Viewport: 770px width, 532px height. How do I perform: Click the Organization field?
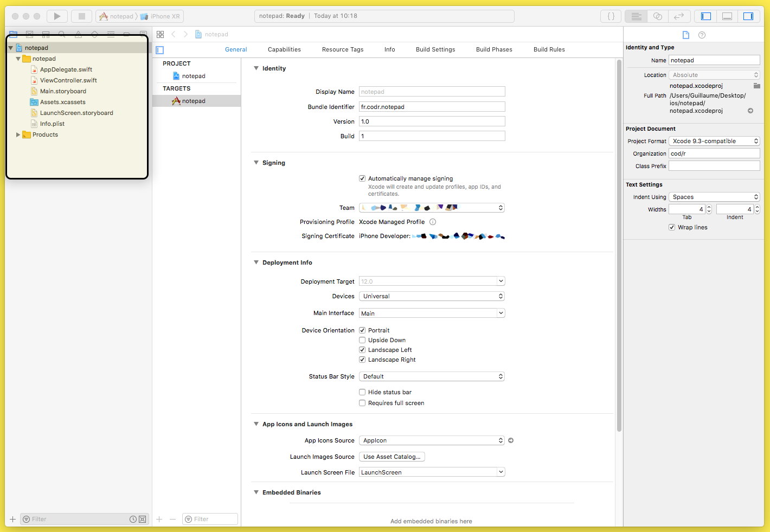[x=714, y=153]
